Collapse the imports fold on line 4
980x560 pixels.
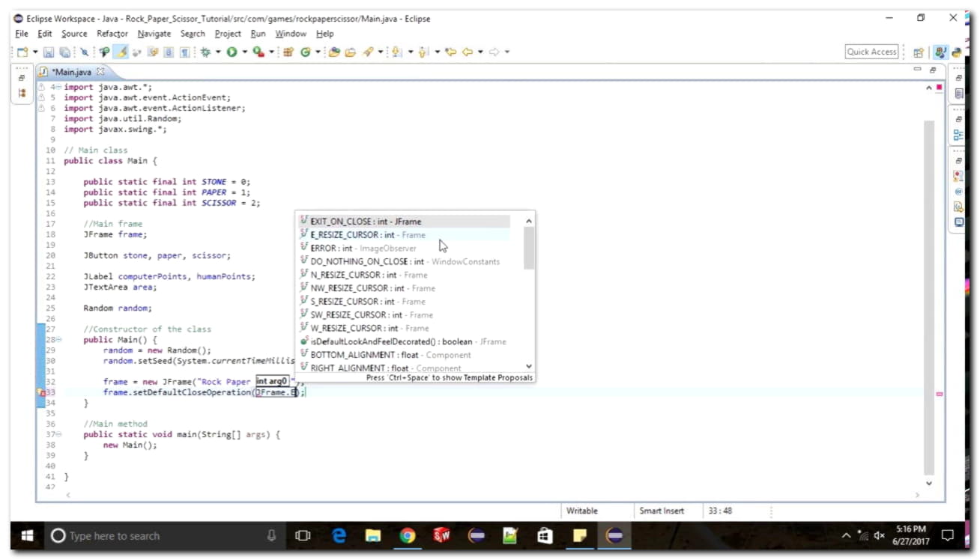(58, 87)
